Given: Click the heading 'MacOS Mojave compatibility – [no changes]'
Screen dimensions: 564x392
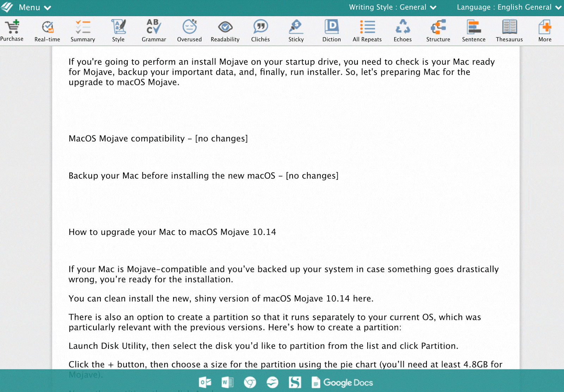Looking at the screenshot, I should [x=158, y=138].
